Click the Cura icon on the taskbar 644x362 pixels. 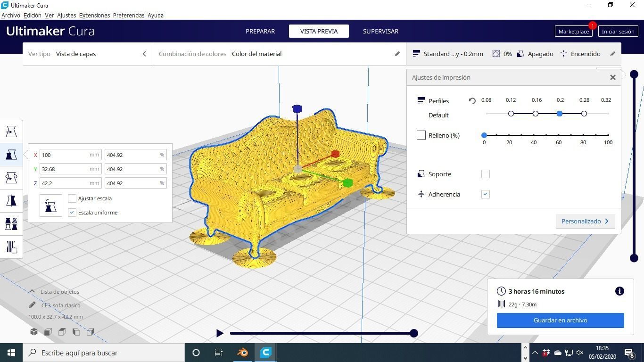tap(266, 353)
